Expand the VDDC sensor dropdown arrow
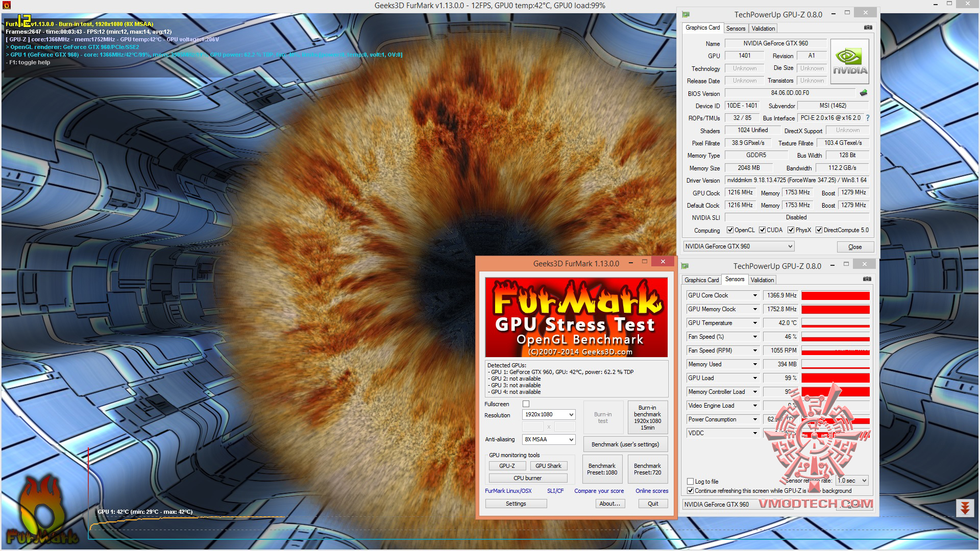Screen dimensions: 980x551 [x=755, y=433]
